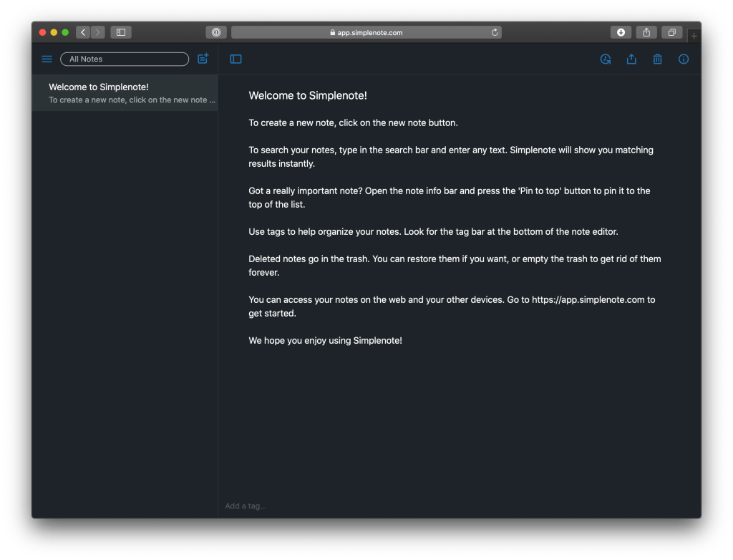This screenshot has width=733, height=560.
Task: Click the app.simplenote.com address bar
Action: point(366,32)
